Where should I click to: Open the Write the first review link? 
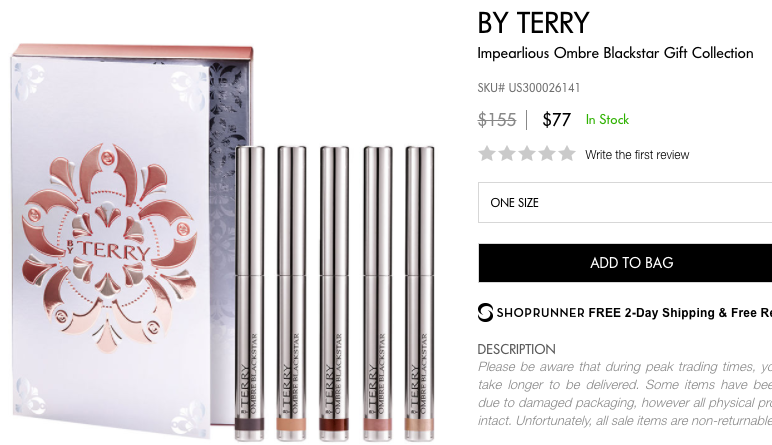pyautogui.click(x=637, y=155)
